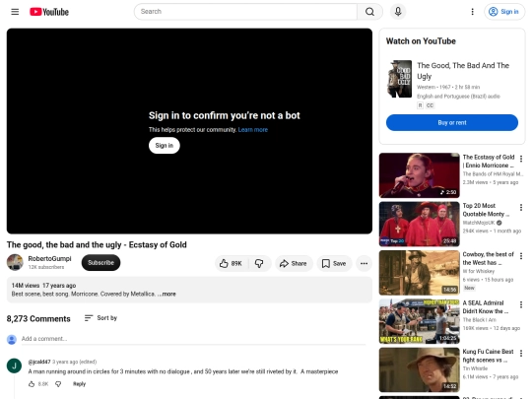Image resolution: width=532 pixels, height=399 pixels.
Task: Open The Good, The Bad And The Ugly movie title
Action: 463,71
